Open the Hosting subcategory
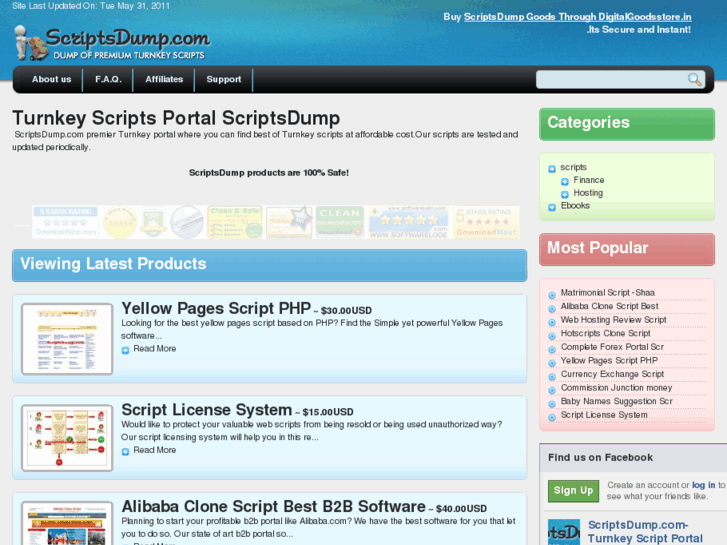 [x=588, y=193]
